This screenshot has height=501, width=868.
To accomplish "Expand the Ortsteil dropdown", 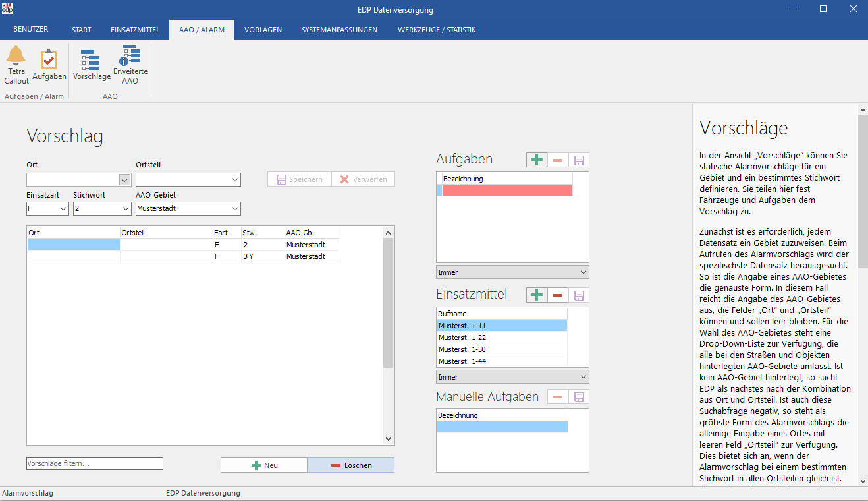I will pos(235,179).
